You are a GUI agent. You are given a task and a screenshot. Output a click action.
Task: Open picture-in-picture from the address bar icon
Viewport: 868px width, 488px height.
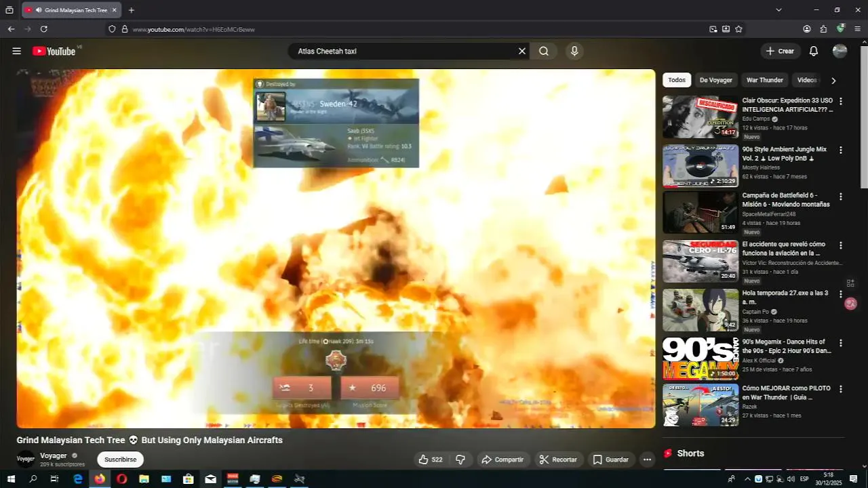[713, 29]
